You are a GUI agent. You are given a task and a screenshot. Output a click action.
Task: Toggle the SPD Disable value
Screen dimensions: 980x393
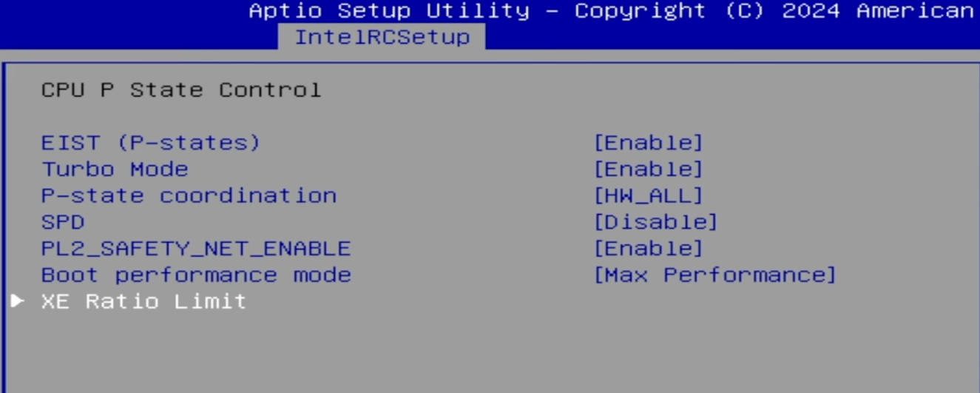(x=655, y=222)
